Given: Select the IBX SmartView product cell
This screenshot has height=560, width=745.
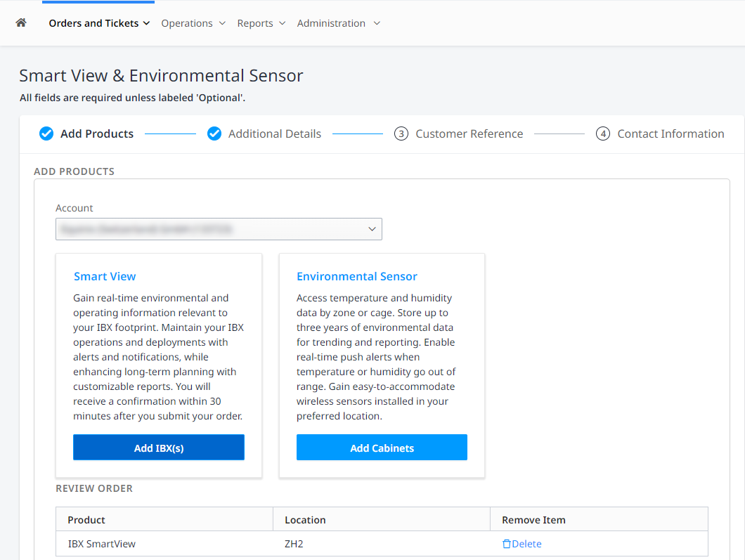Looking at the screenshot, I should (x=164, y=544).
